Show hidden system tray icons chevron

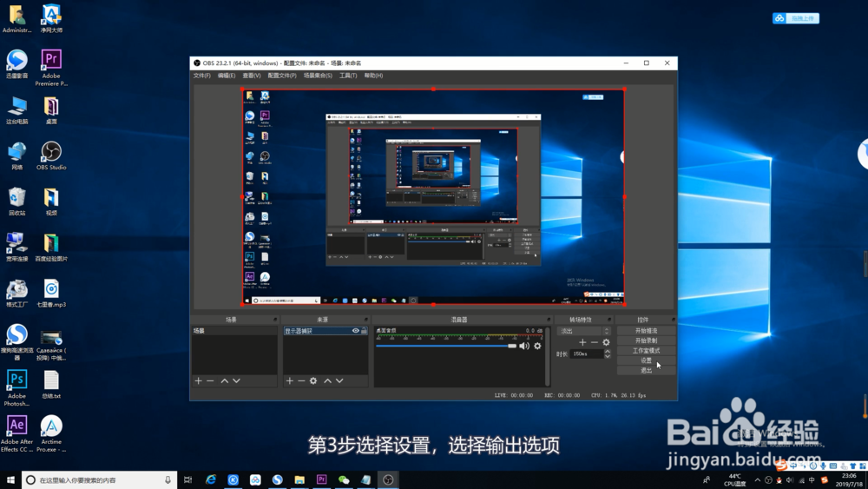coord(758,480)
